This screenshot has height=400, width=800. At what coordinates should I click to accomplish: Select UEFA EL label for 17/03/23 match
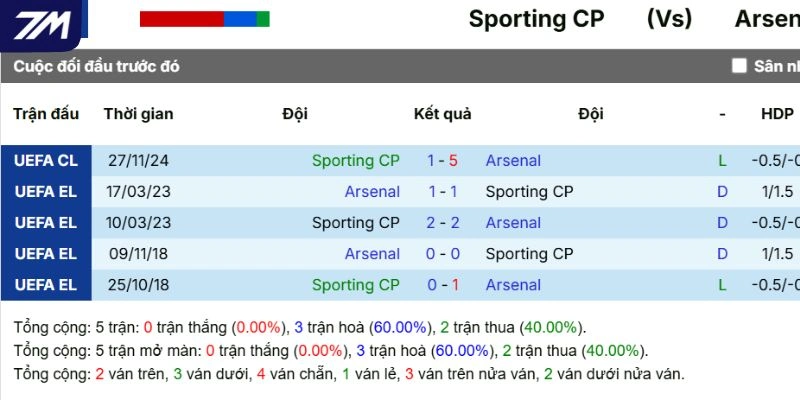click(46, 191)
